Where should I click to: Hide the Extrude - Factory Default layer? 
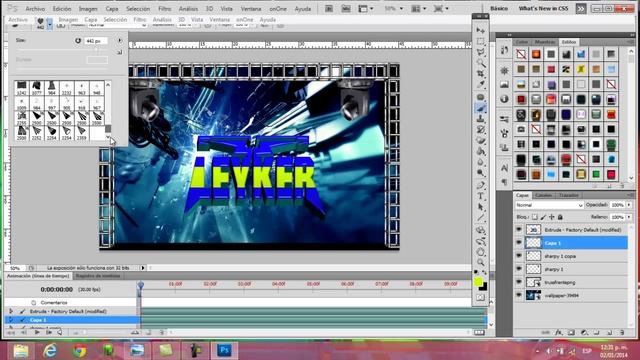click(x=519, y=229)
